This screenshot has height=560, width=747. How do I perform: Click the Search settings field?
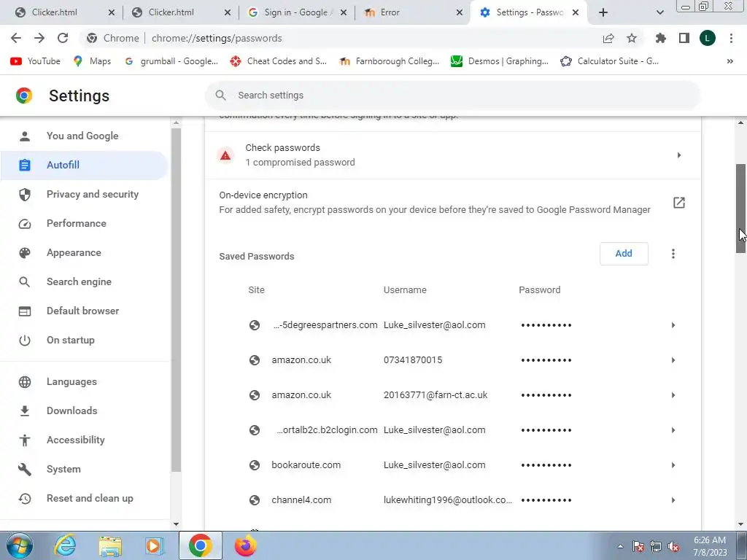pos(452,96)
